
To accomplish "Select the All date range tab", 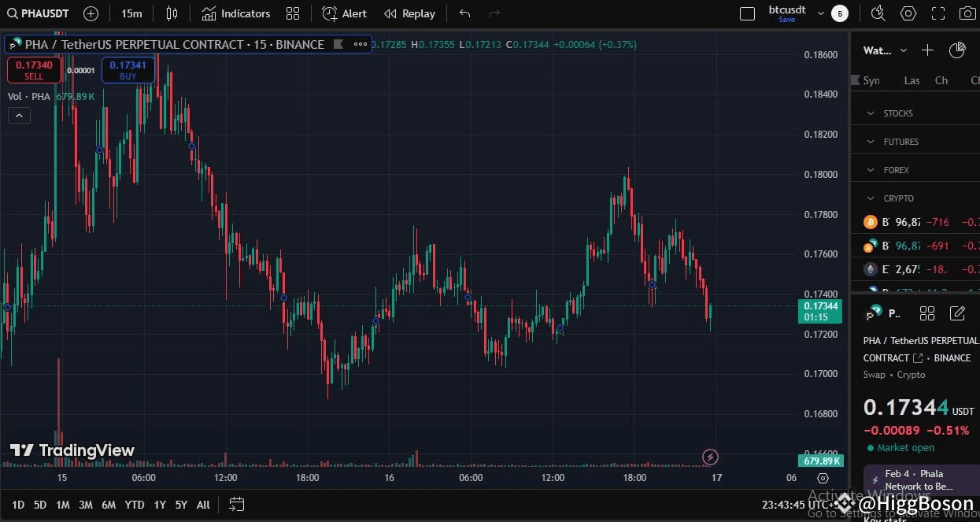I will tap(202, 505).
